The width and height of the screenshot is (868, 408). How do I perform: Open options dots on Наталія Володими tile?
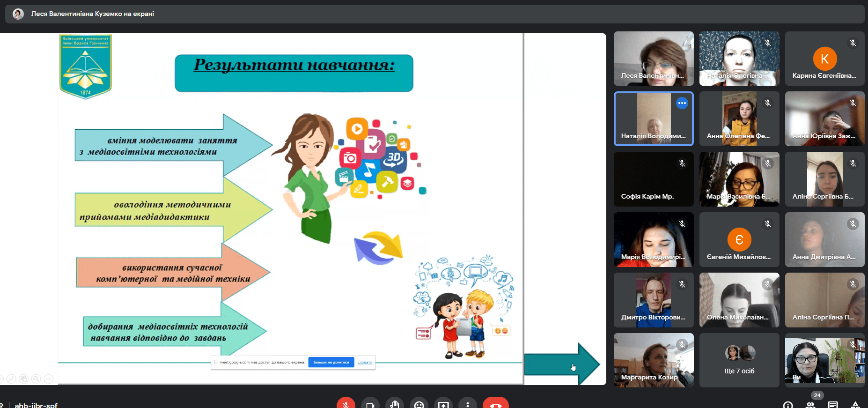tap(682, 103)
